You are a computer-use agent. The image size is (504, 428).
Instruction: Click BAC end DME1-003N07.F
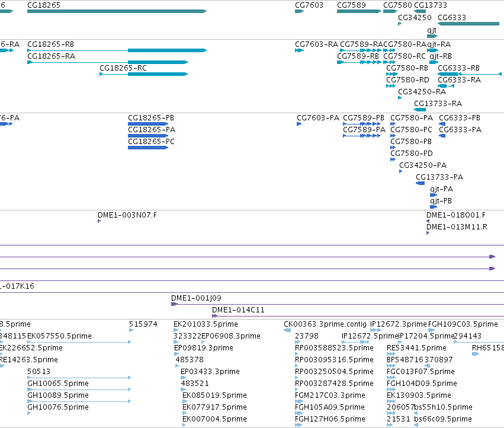(x=127, y=215)
